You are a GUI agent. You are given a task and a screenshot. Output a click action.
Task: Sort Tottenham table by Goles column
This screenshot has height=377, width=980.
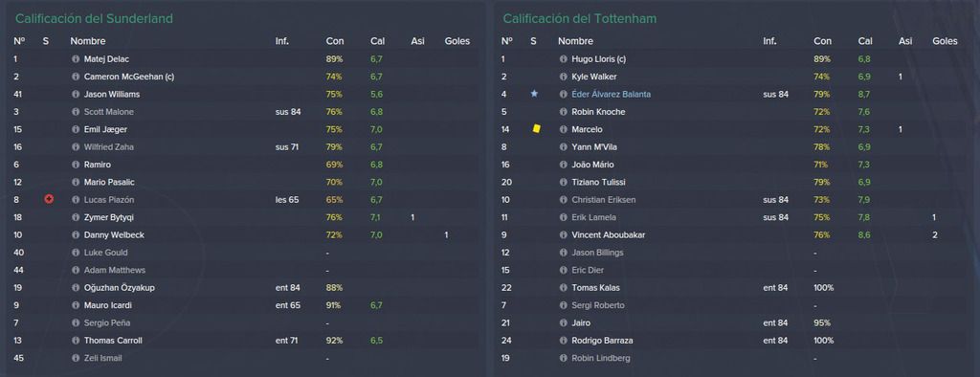[x=945, y=41]
